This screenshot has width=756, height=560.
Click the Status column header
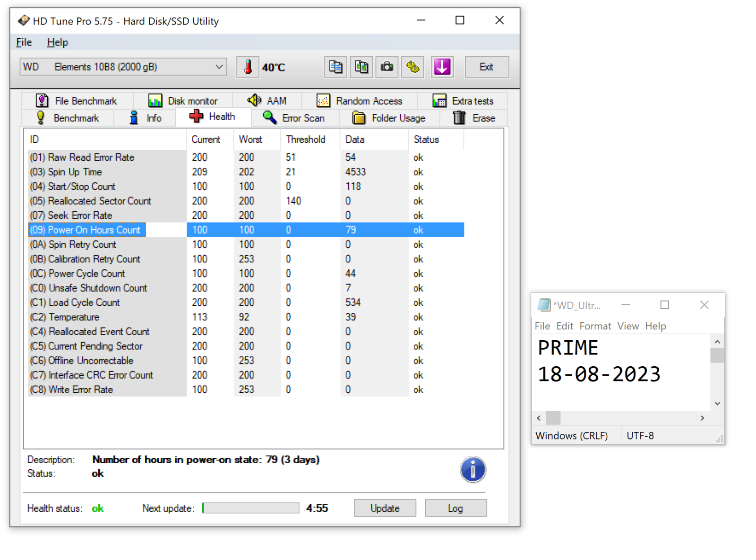pyautogui.click(x=436, y=139)
